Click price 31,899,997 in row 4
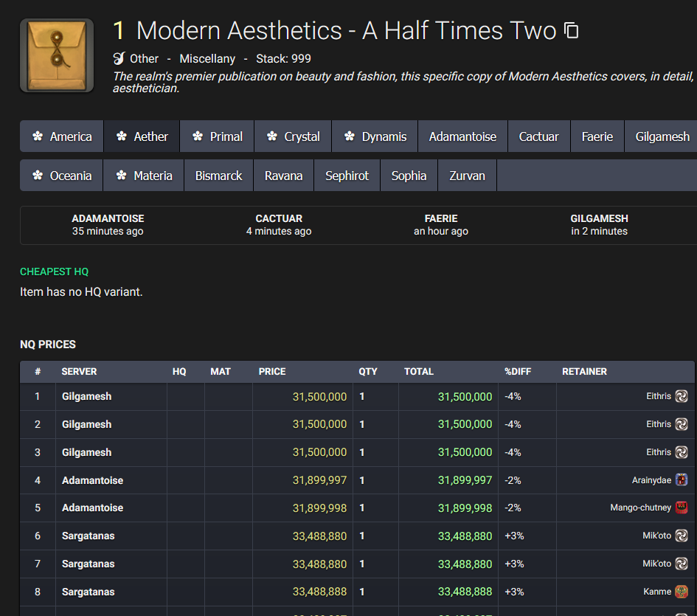697x616 pixels. (x=319, y=480)
